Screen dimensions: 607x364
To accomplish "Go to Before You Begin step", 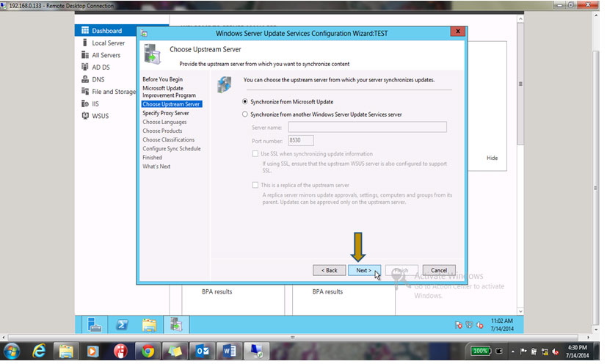I will 163,79.
